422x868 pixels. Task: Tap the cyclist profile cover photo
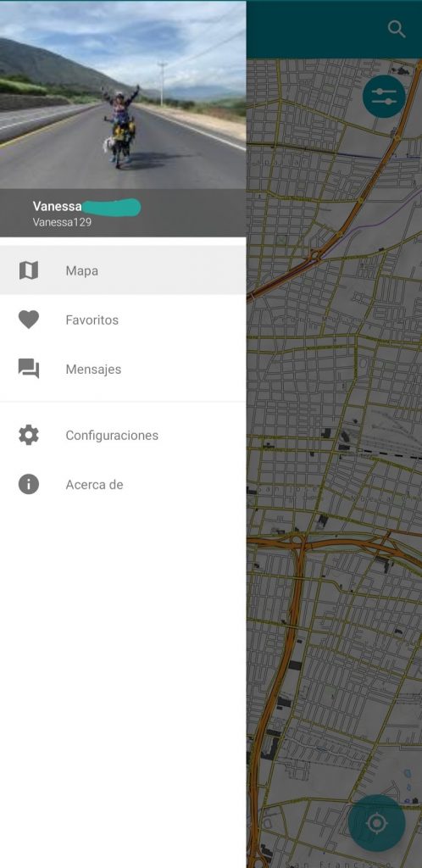pos(123,95)
